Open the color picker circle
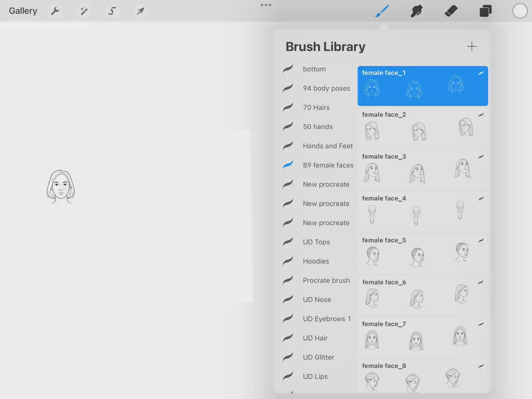The height and width of the screenshot is (399, 532). point(520,11)
